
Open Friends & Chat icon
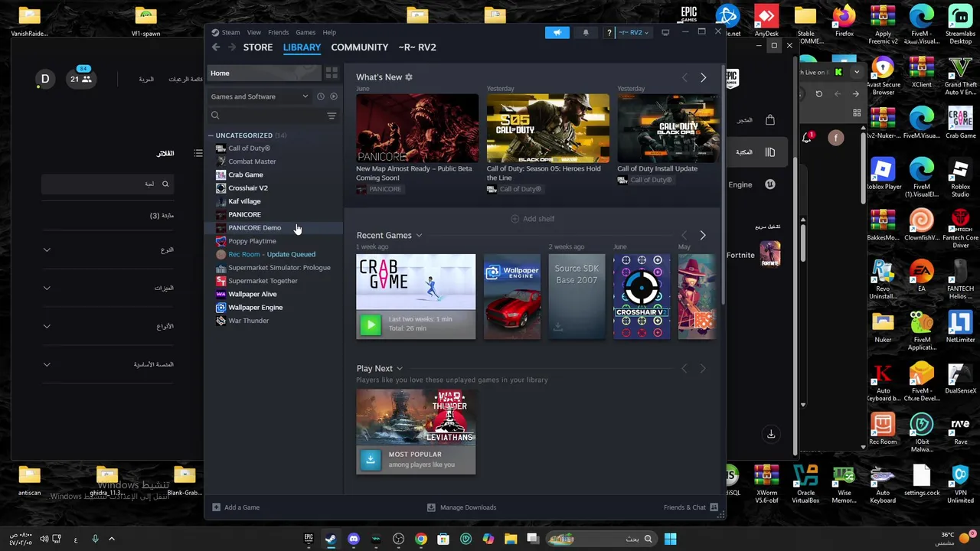pos(714,507)
